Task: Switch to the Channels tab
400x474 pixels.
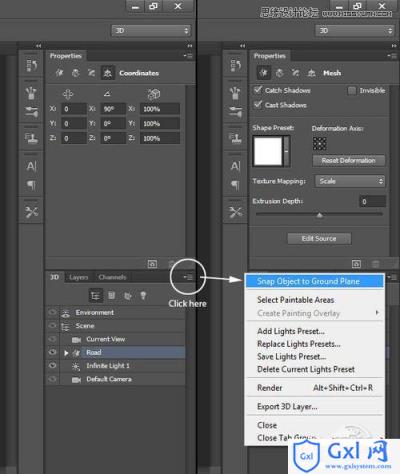Action: pos(112,277)
